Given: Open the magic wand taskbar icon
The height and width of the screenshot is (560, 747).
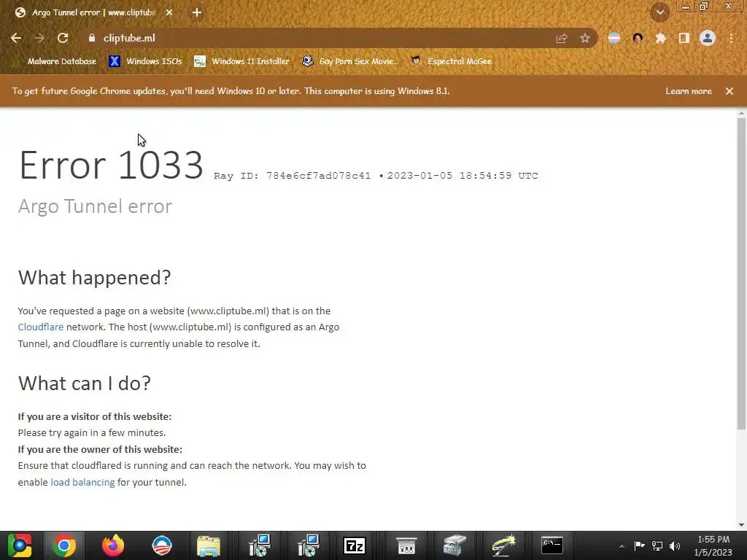Looking at the screenshot, I should coord(503,545).
